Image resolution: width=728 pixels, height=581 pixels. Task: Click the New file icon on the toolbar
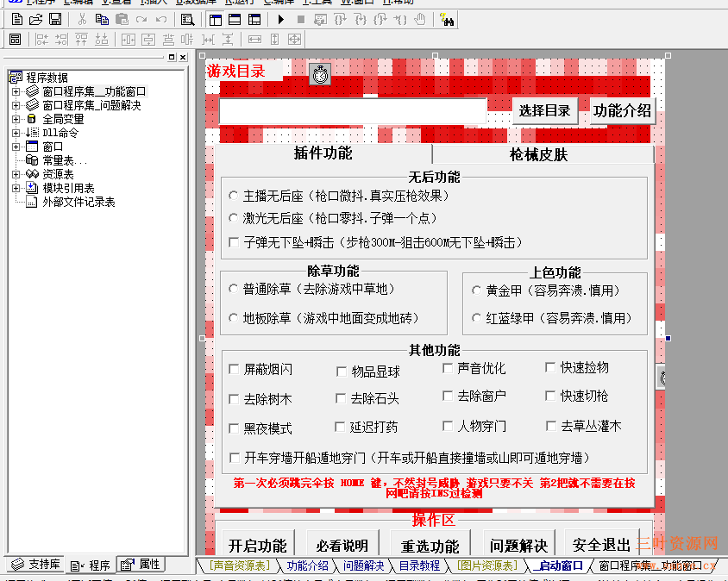(18, 19)
